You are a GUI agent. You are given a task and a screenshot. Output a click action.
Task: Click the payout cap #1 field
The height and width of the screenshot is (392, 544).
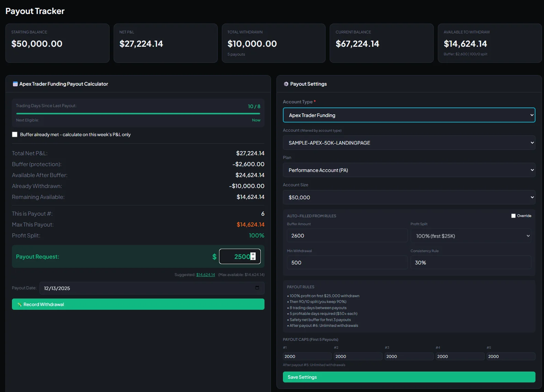[x=307, y=356]
